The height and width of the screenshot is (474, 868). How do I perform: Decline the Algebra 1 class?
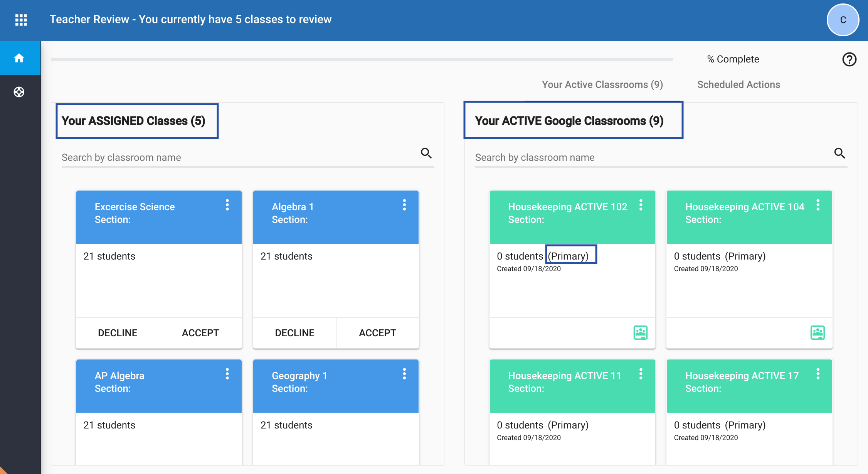point(294,333)
